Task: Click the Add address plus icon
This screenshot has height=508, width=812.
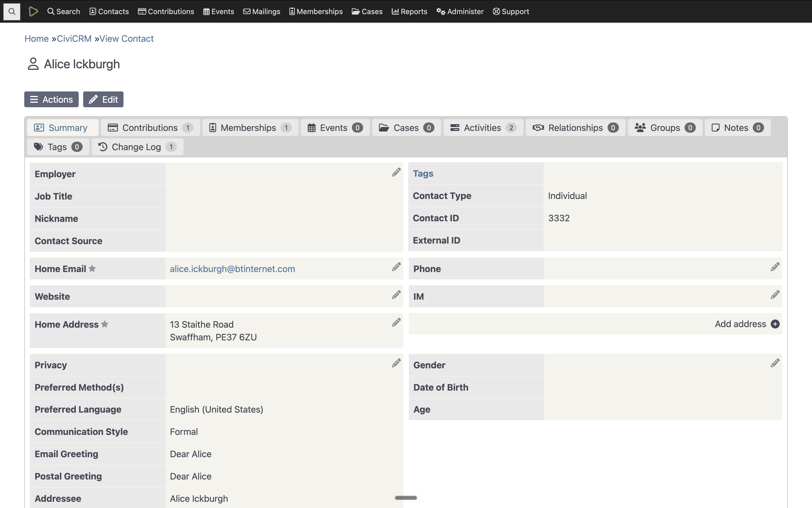Action: click(775, 324)
